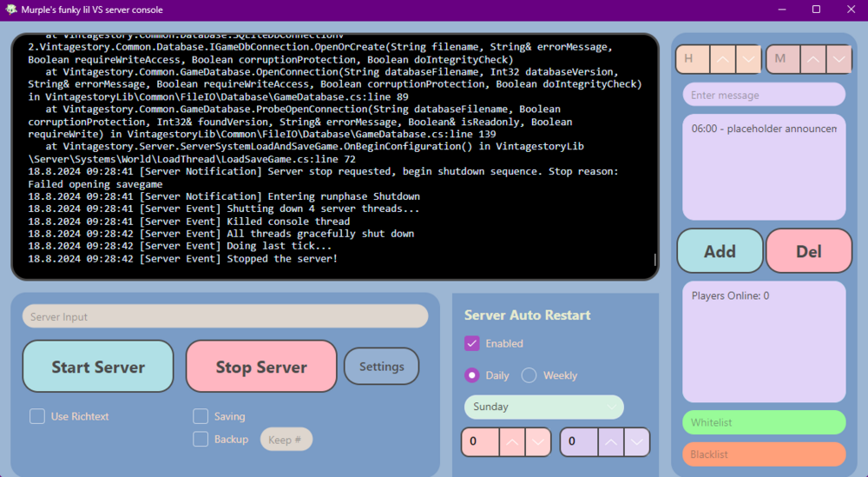868x477 pixels.
Task: Check the Backup checkbox
Action: (x=201, y=439)
